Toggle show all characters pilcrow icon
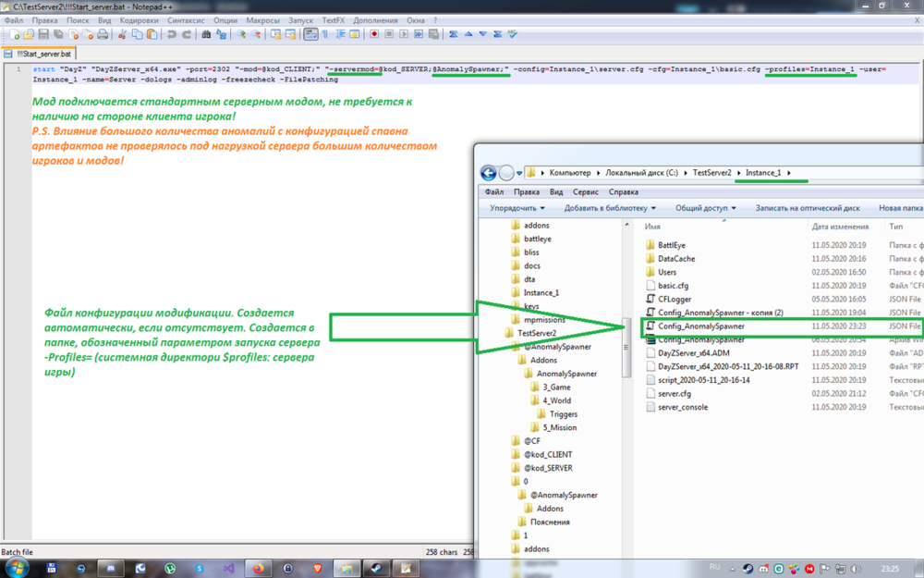Screen dimensions: 924x578 pos(325,35)
